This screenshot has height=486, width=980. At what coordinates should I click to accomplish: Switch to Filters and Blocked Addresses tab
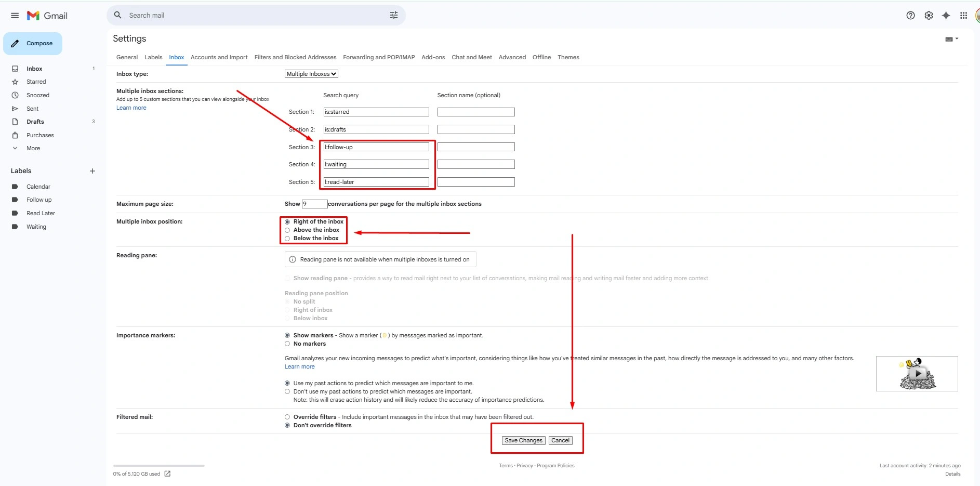tap(295, 57)
